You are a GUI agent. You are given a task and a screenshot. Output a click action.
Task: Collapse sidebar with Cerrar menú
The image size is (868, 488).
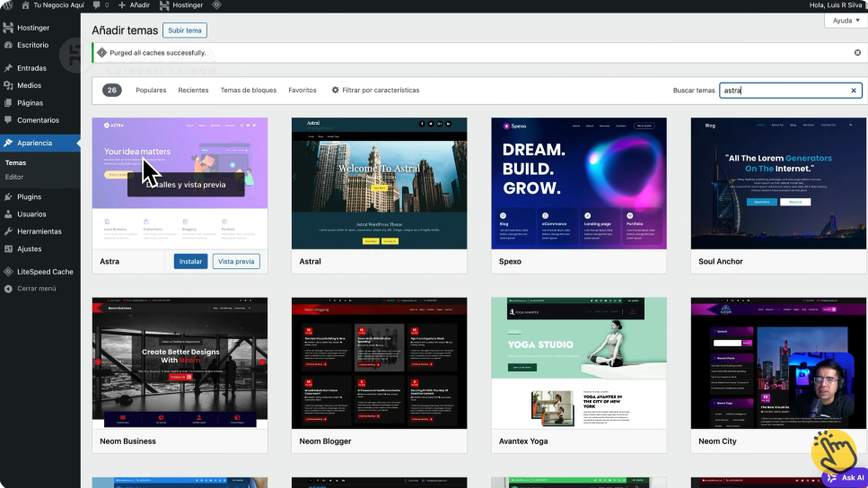click(36, 289)
